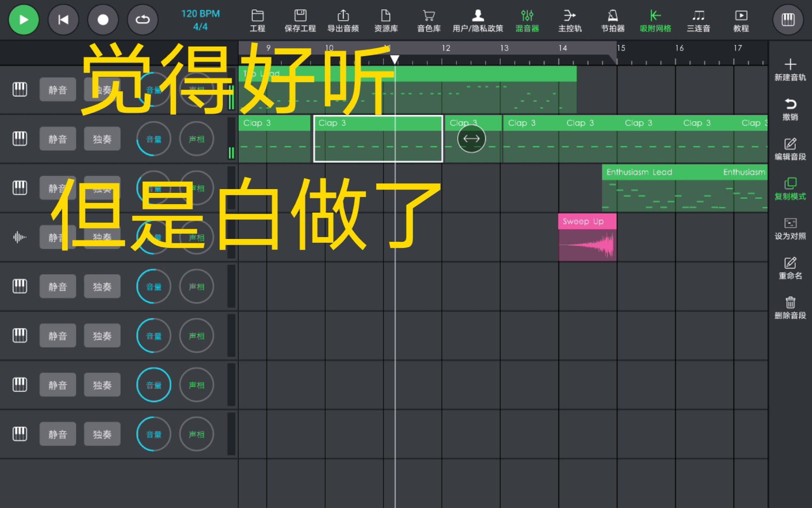
Task: Mute the Clap 3 track with 静音
Action: 58,139
